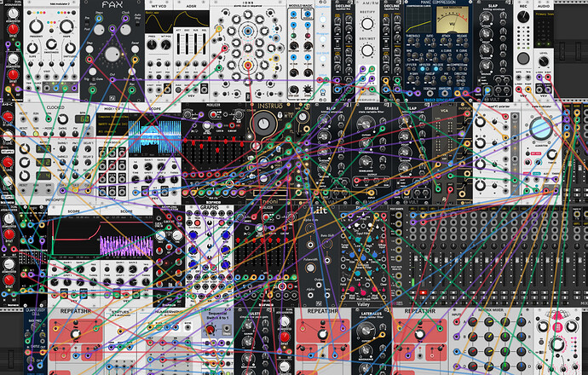Screen dimensions: 588x375
Task: Turn the FREQ knob on WT VCO
Action: [152, 44]
